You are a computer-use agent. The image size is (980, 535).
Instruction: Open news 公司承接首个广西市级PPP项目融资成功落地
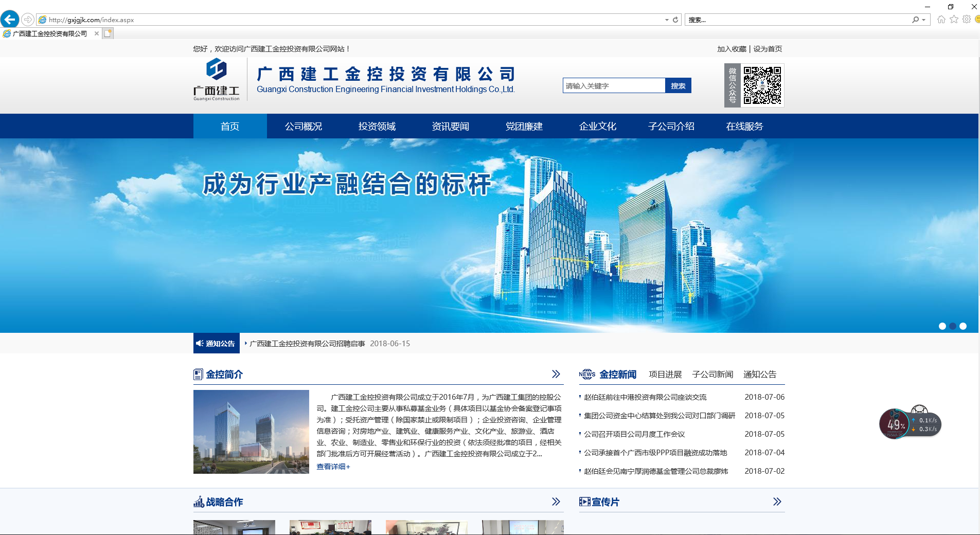[655, 453]
